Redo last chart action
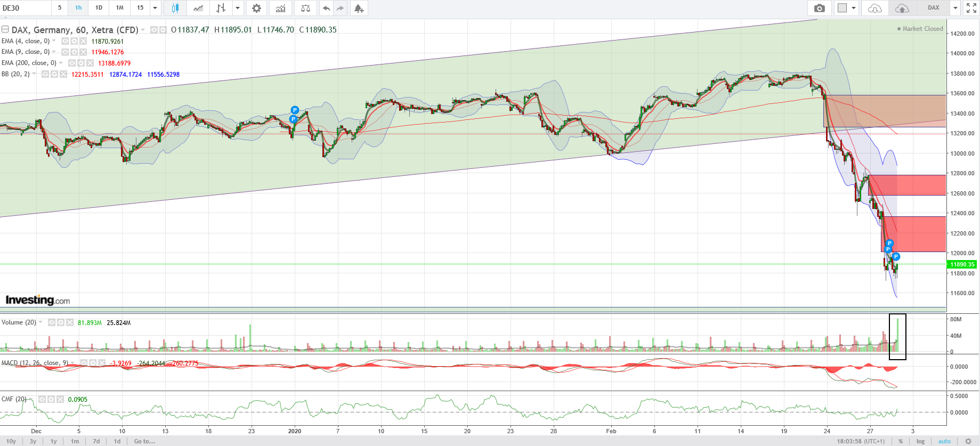 pyautogui.click(x=340, y=8)
